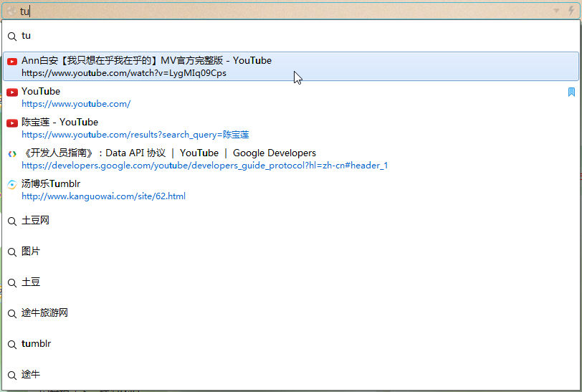This screenshot has width=582, height=392.
Task: Select the tumblr search suggestion
Action: 290,344
